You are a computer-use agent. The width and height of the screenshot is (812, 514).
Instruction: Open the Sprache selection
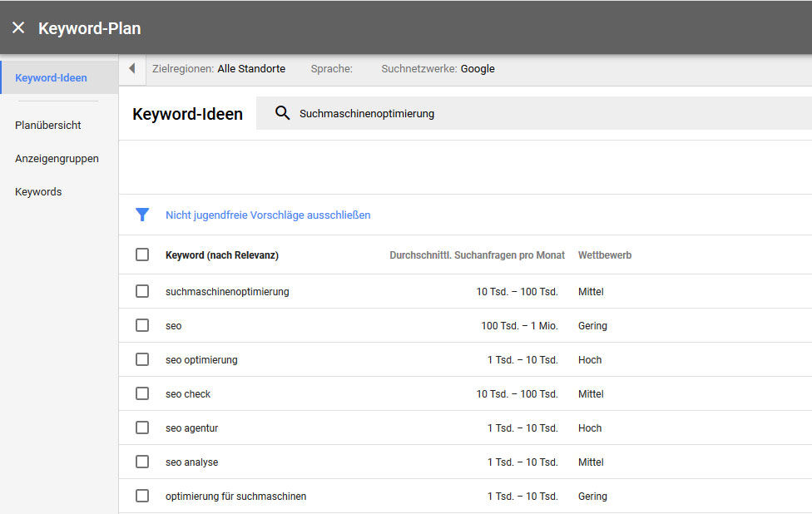pos(331,69)
